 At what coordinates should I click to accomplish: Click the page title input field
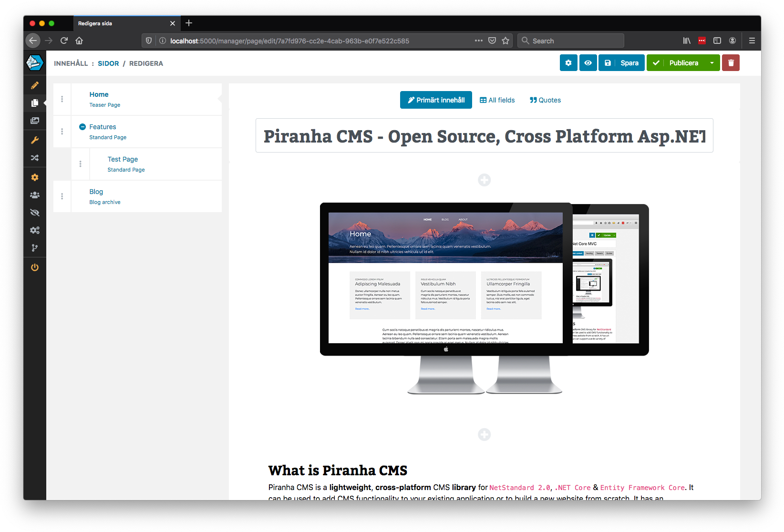click(x=485, y=136)
